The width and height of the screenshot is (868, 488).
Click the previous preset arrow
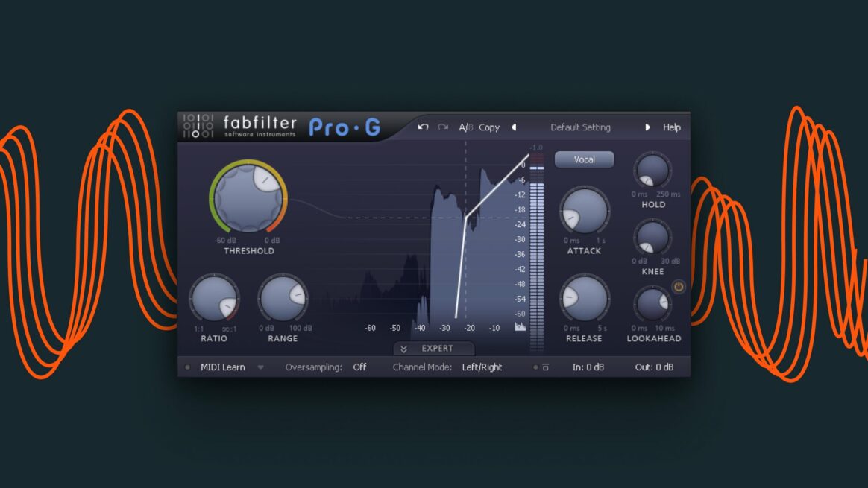514,127
